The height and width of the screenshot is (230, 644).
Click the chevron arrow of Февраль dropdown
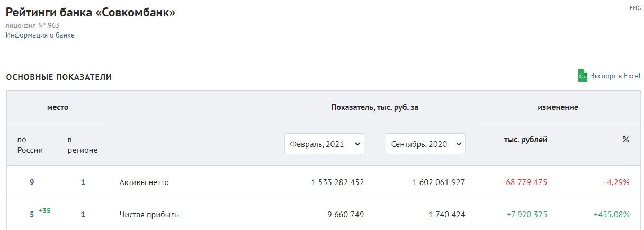(x=357, y=144)
